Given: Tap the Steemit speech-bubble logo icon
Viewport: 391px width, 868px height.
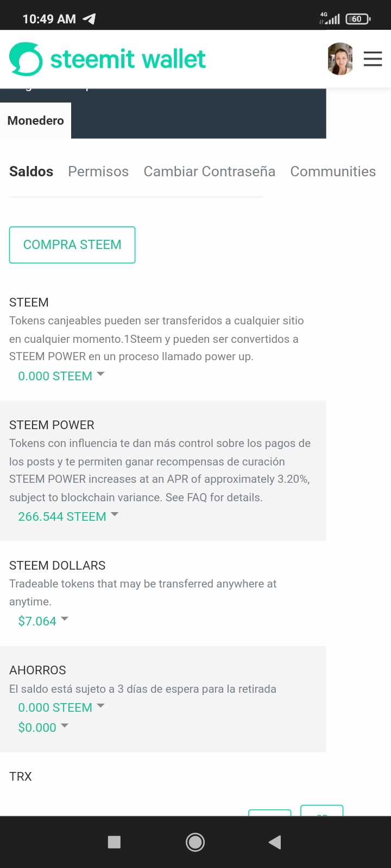Looking at the screenshot, I should click(26, 59).
